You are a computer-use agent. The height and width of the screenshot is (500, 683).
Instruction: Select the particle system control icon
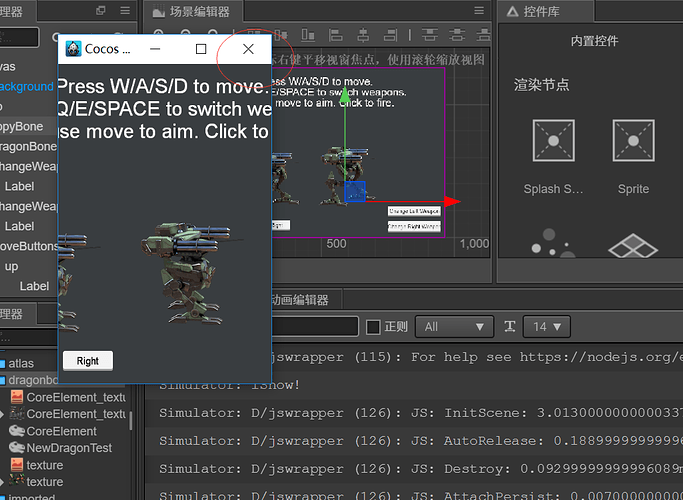click(553, 243)
